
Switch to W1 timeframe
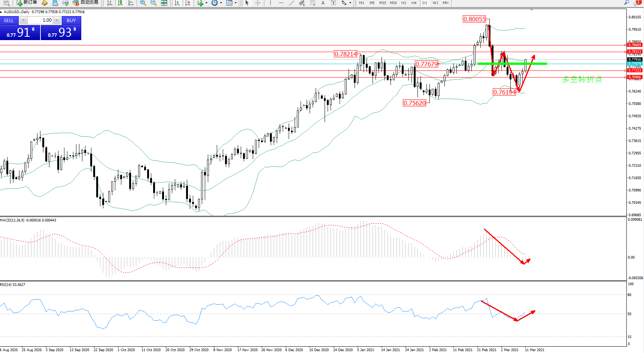pos(435,3)
